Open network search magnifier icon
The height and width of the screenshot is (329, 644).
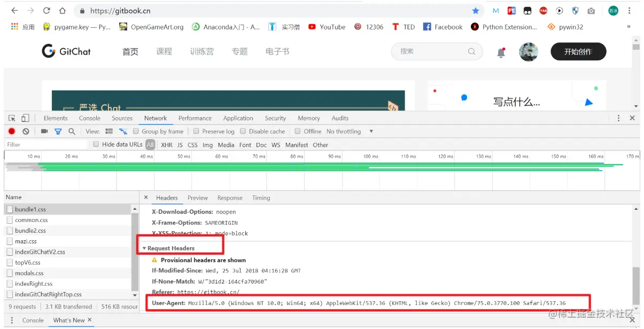[72, 131]
